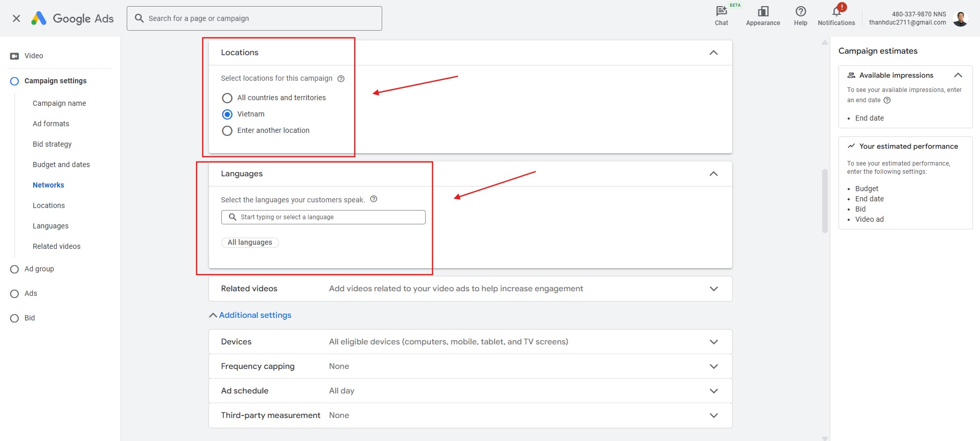The width and height of the screenshot is (980, 441).
Task: Click the user account avatar
Action: 960,18
